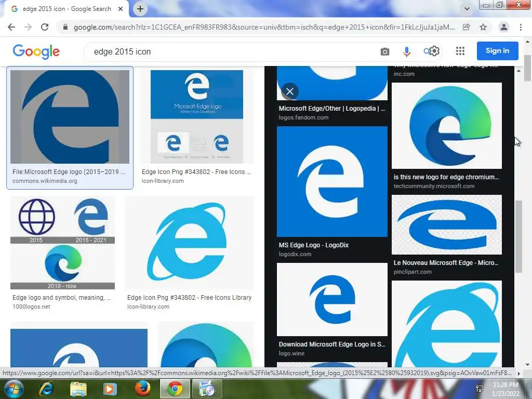Focus the search box containing 'edge 2015 icon'
This screenshot has width=532, height=399.
[x=231, y=51]
